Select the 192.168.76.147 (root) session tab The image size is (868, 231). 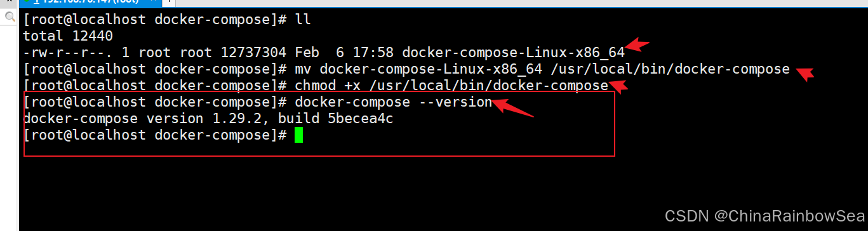coord(90,2)
